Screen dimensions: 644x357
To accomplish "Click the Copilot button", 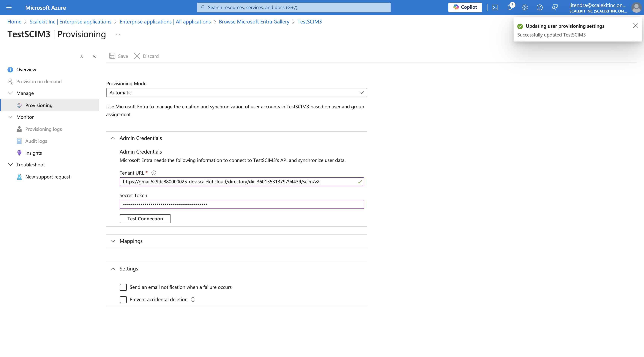I will [465, 7].
